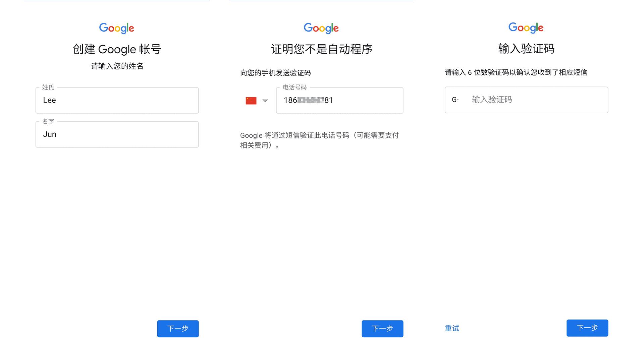
Task: Select the 名字 field containing Jun
Action: tap(117, 134)
